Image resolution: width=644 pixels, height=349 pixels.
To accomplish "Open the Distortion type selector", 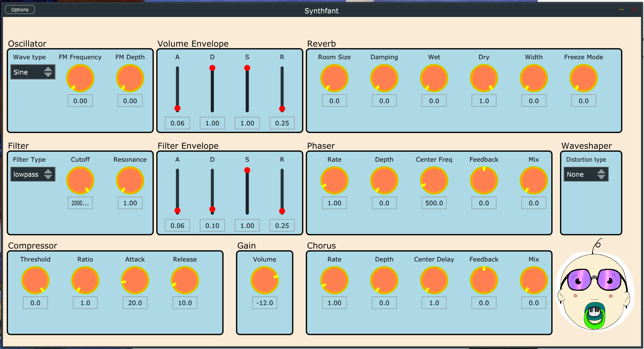I will [586, 174].
